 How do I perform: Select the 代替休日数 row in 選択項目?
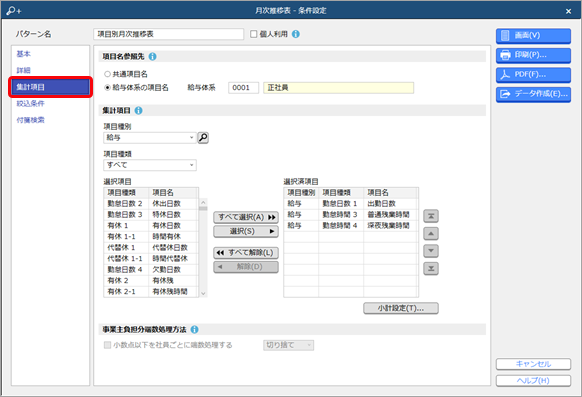(x=151, y=247)
